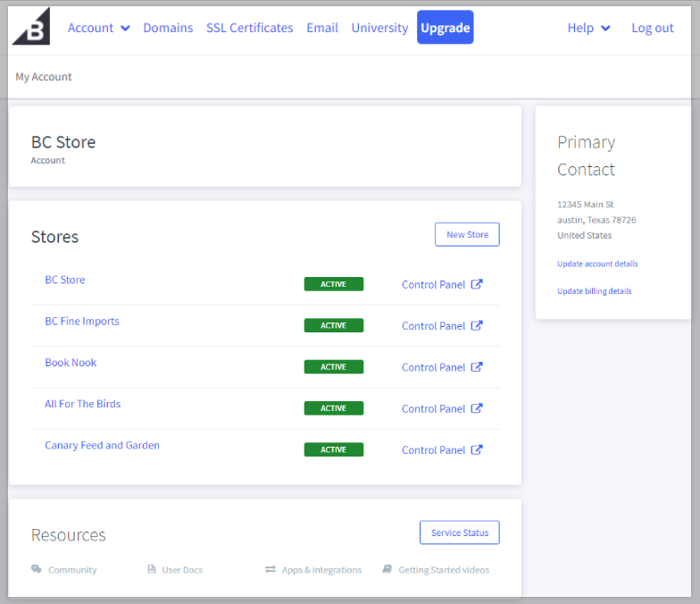
Task: Click the Primary Contact heading
Action: (x=586, y=155)
